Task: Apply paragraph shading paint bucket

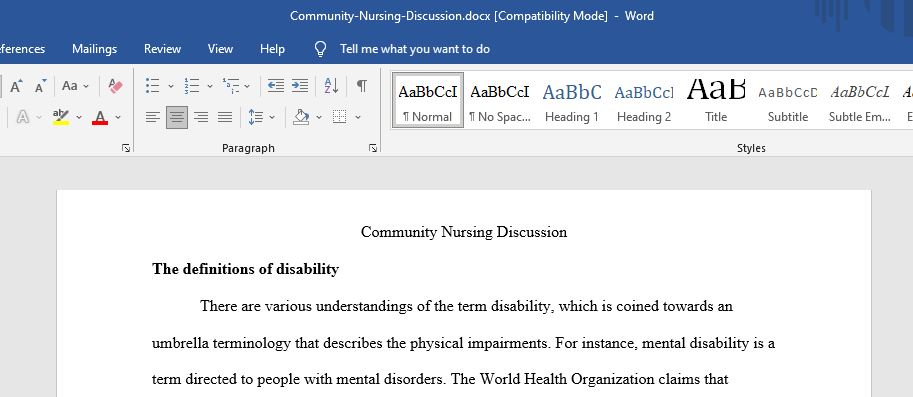Action: tap(301, 117)
